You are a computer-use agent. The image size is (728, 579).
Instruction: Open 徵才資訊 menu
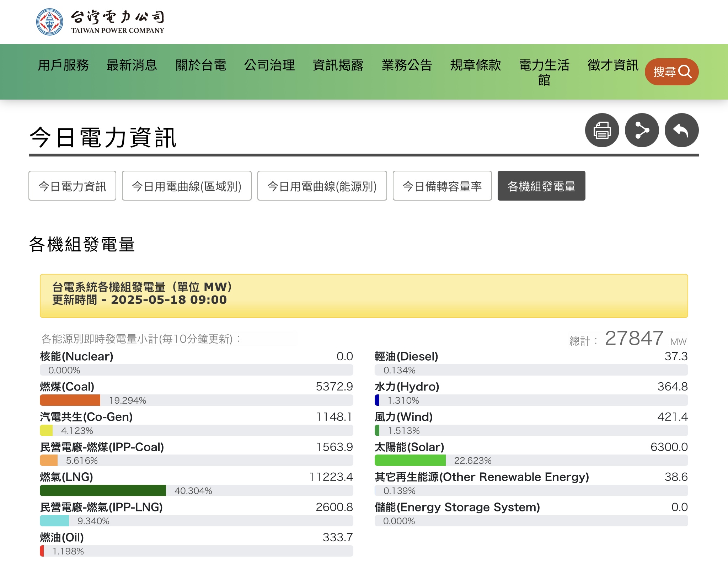point(613,65)
